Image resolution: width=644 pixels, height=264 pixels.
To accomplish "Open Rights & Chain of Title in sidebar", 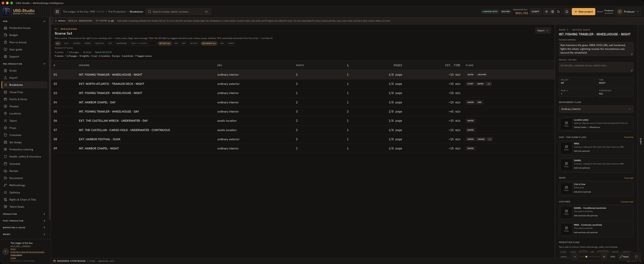I will pyautogui.click(x=24, y=200).
